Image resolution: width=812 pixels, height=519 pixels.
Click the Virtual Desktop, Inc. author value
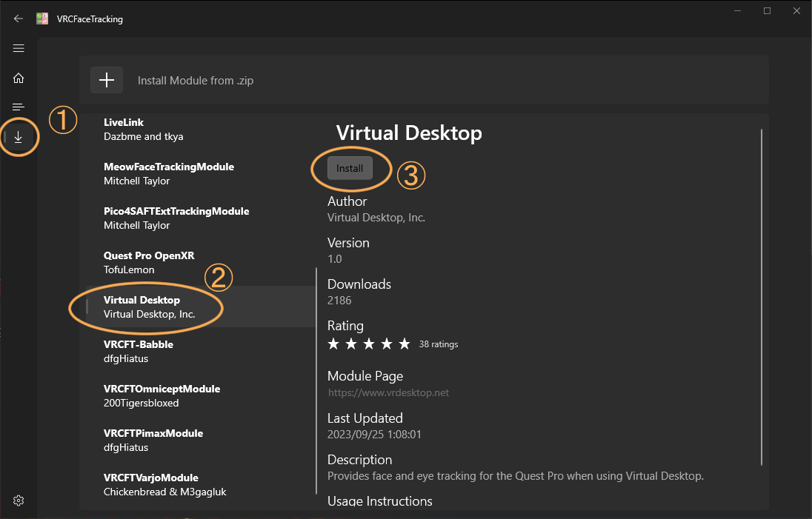(x=376, y=218)
